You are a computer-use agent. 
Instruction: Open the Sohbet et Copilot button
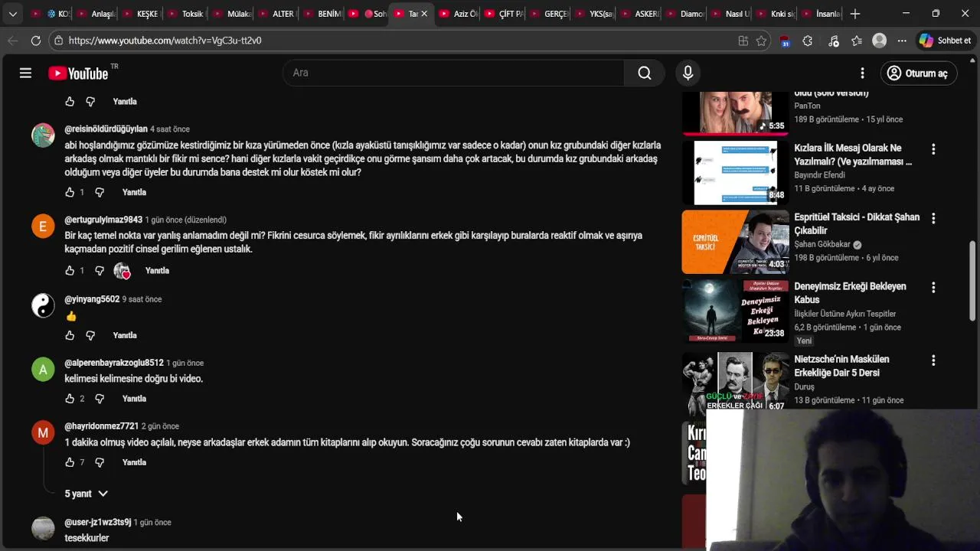click(x=945, y=41)
